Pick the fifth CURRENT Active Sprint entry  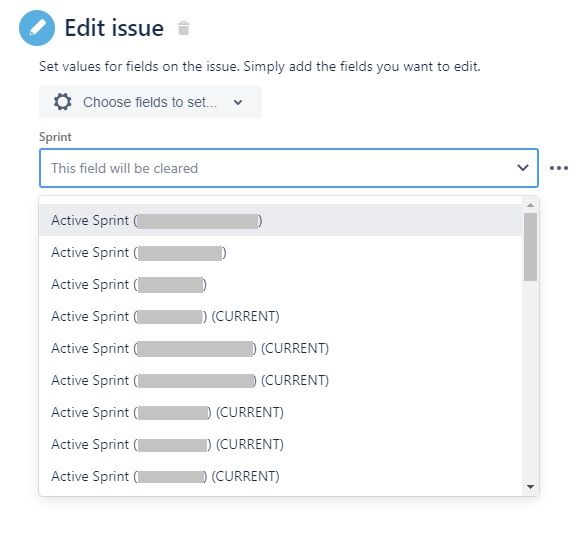tap(281, 445)
